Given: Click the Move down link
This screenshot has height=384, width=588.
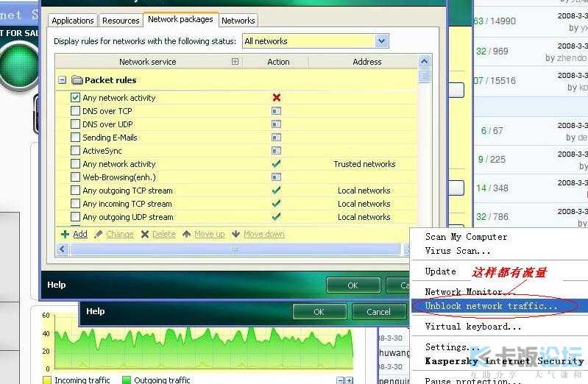Looking at the screenshot, I should coord(264,234).
